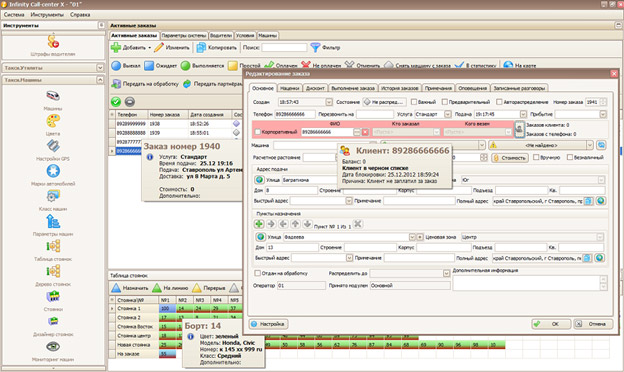Switch to the Водители tab
Image resolution: width=624 pixels, height=372 pixels.
[221, 35]
